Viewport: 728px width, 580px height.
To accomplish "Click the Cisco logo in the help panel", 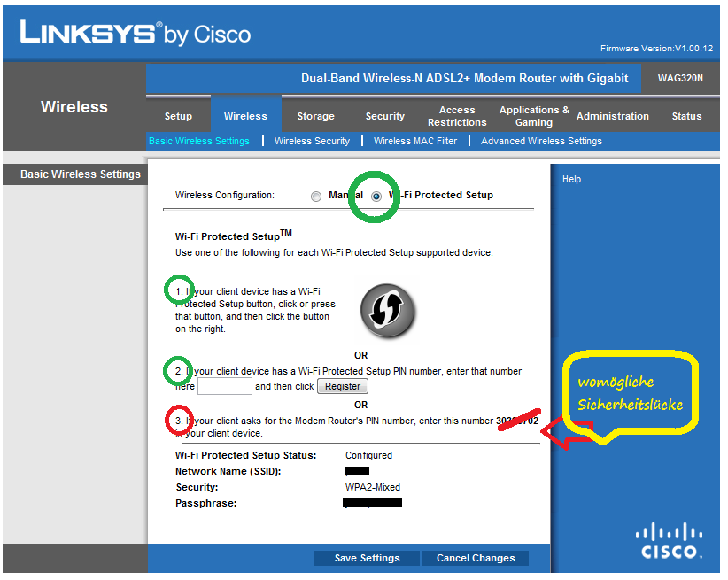I will coord(669,540).
